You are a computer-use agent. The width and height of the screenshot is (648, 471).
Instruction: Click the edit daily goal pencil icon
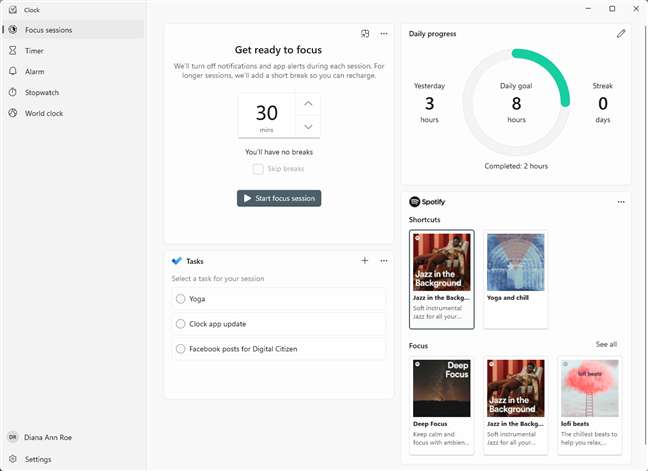(x=621, y=34)
